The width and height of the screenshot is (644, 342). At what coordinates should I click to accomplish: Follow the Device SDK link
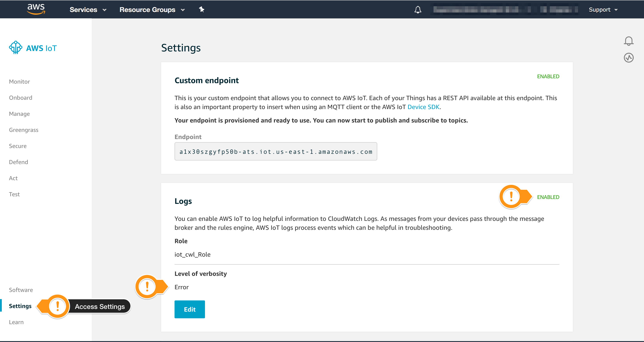(x=423, y=107)
